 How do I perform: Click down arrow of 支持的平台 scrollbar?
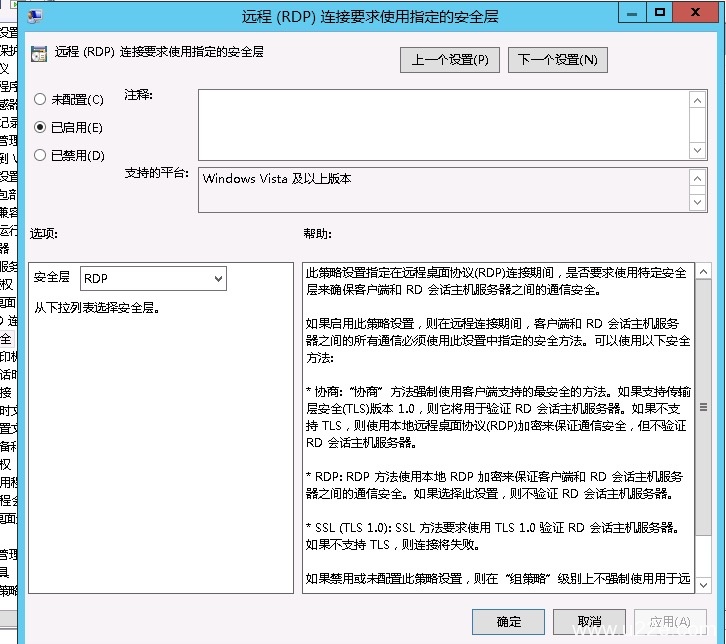(x=698, y=202)
